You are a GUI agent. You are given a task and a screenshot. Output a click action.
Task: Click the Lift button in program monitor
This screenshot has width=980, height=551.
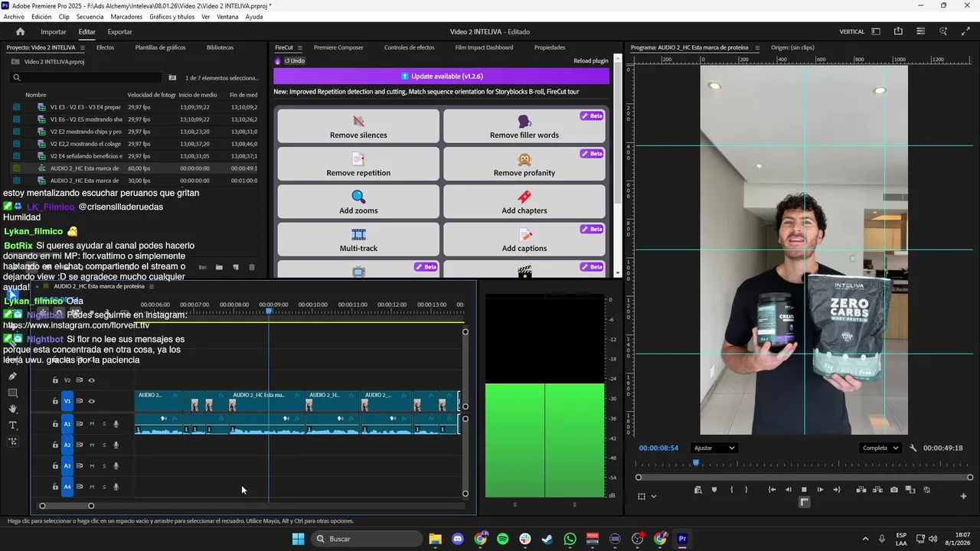click(861, 490)
